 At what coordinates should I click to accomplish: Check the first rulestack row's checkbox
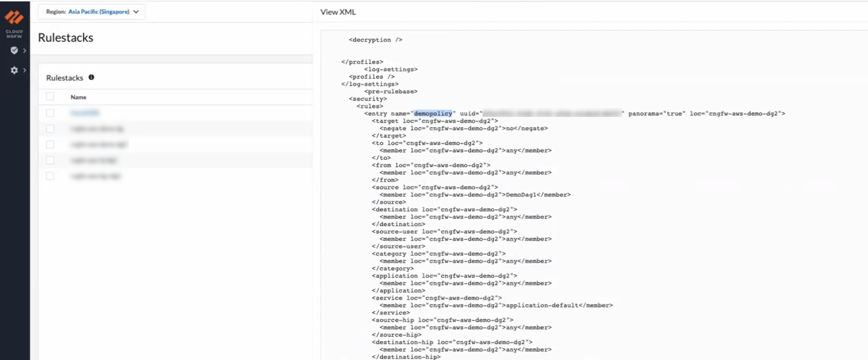click(x=50, y=113)
